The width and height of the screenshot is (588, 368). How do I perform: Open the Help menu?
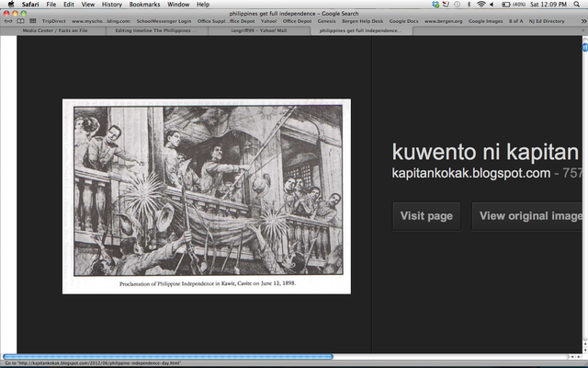click(x=203, y=5)
